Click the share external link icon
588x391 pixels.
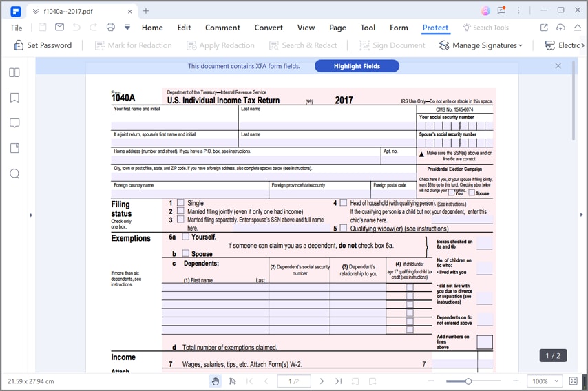point(544,28)
